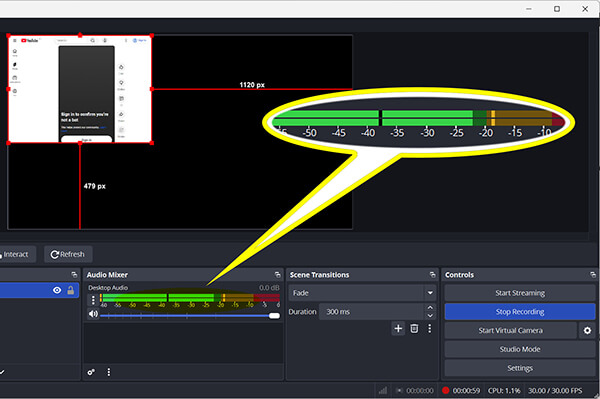The height and width of the screenshot is (399, 600).
Task: Click the 00:00:59 recording time
Action: pos(466,391)
